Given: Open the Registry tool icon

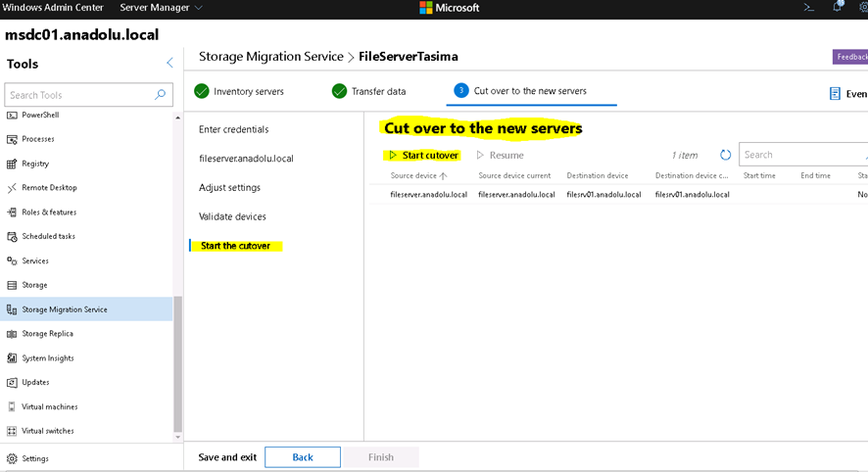Looking at the screenshot, I should (x=12, y=164).
